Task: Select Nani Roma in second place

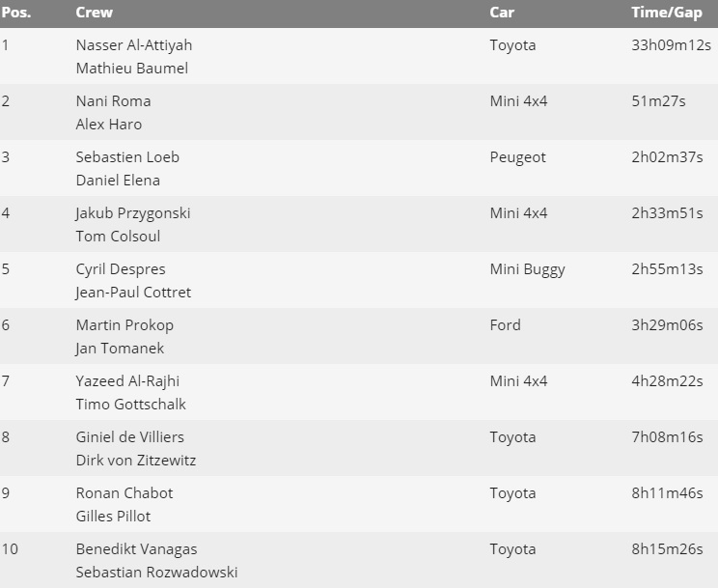Action: point(113,101)
